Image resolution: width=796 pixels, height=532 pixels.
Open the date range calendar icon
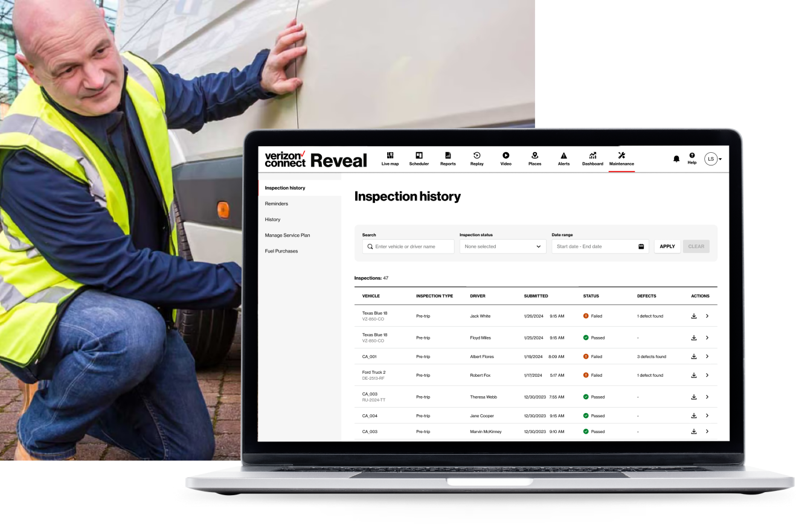pyautogui.click(x=641, y=246)
